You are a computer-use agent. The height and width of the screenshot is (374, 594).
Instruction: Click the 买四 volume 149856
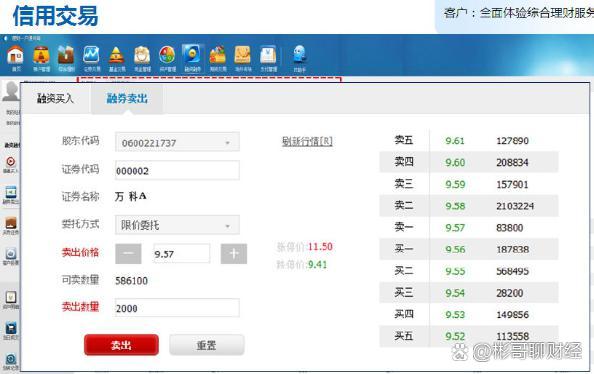pos(512,315)
